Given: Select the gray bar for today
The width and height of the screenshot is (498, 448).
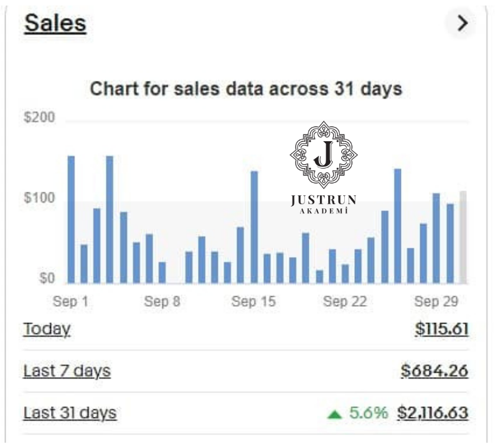Looking at the screenshot, I should (x=463, y=236).
